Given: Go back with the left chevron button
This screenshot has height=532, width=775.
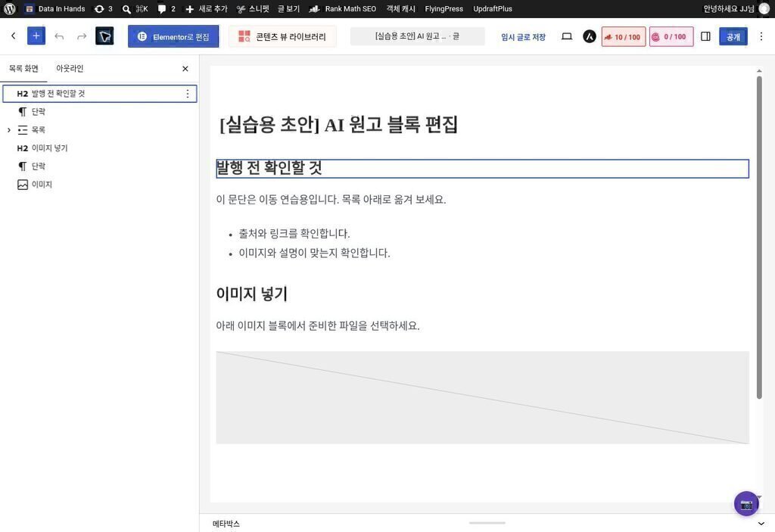Looking at the screenshot, I should coord(14,36).
